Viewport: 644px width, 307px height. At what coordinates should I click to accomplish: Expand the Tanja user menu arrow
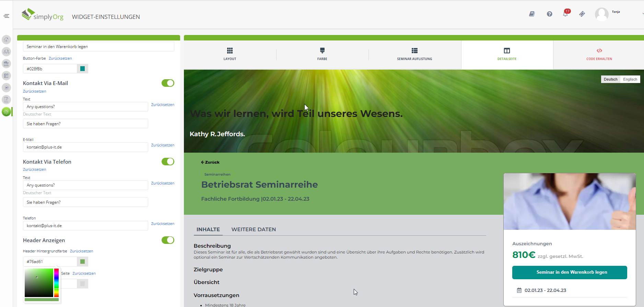pyautogui.click(x=642, y=14)
